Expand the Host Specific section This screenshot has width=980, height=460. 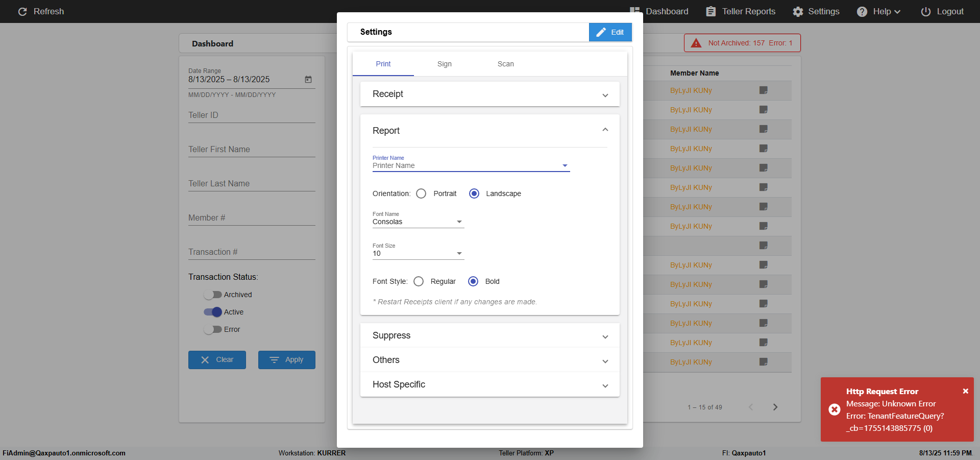click(x=490, y=384)
